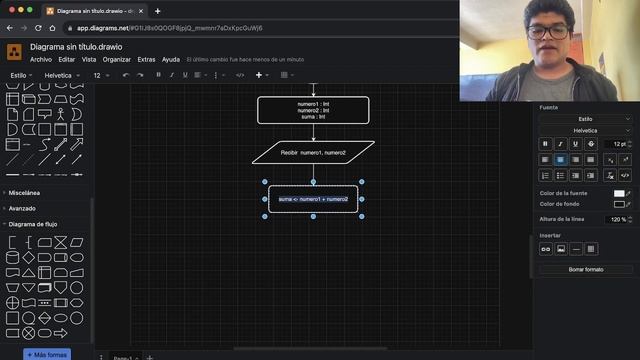
Task: Insert an image from Insertar section
Action: click(561, 249)
